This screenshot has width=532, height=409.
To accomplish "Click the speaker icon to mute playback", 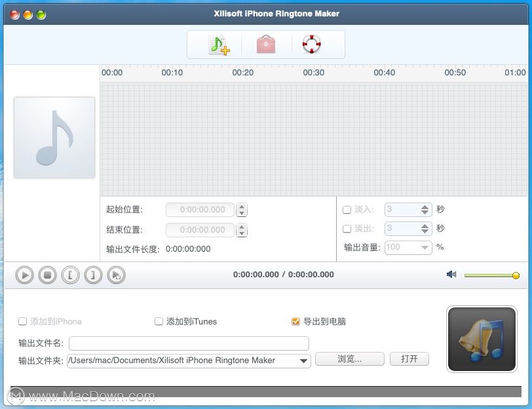I will coord(451,275).
